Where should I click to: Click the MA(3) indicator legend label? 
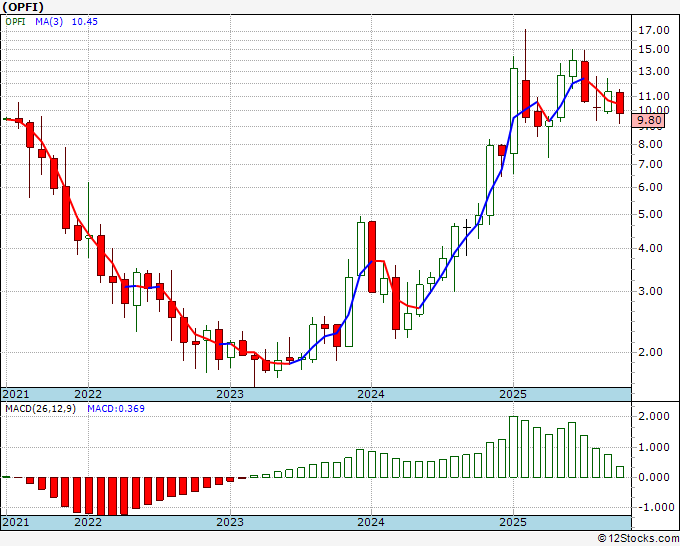click(49, 22)
